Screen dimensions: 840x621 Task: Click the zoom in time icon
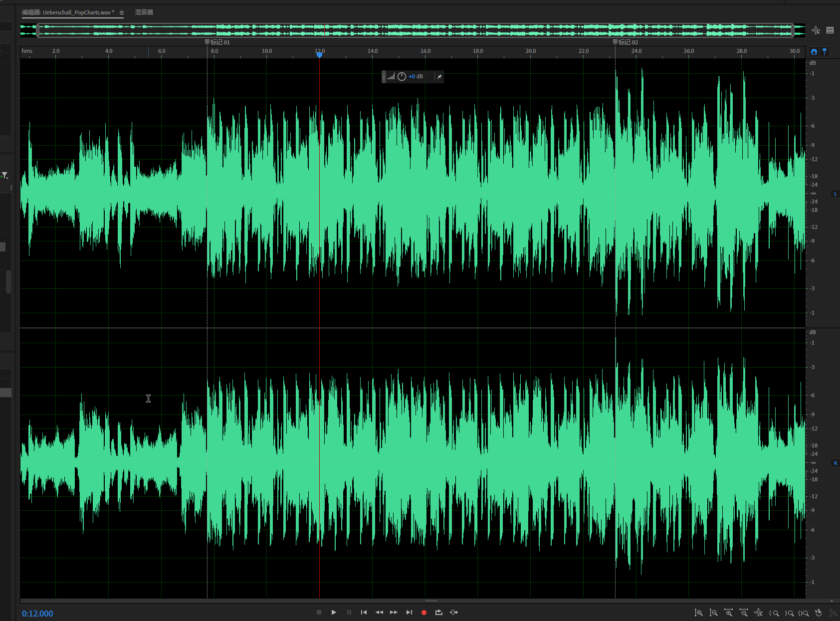[729, 613]
